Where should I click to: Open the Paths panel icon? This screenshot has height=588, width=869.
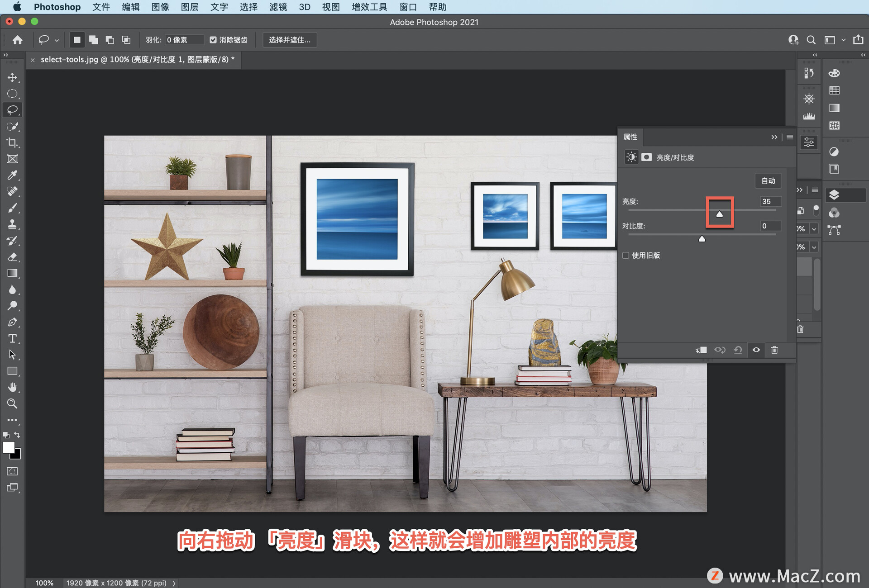click(834, 230)
